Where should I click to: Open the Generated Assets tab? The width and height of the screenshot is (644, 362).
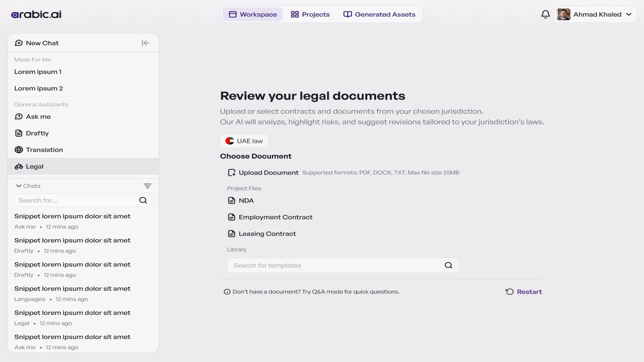379,15
